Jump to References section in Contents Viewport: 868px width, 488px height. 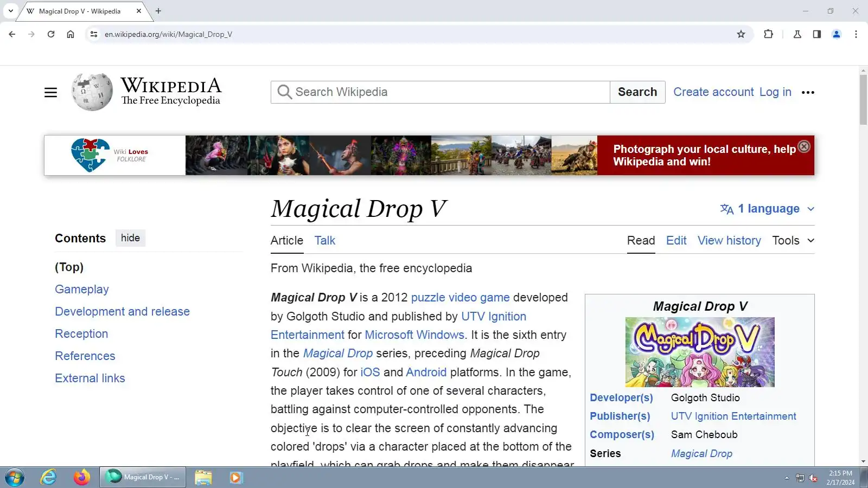tap(85, 356)
